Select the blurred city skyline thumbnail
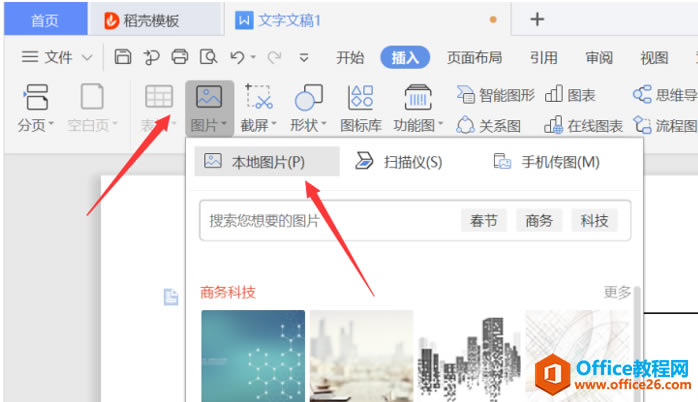This screenshot has height=402, width=698. coord(361,356)
